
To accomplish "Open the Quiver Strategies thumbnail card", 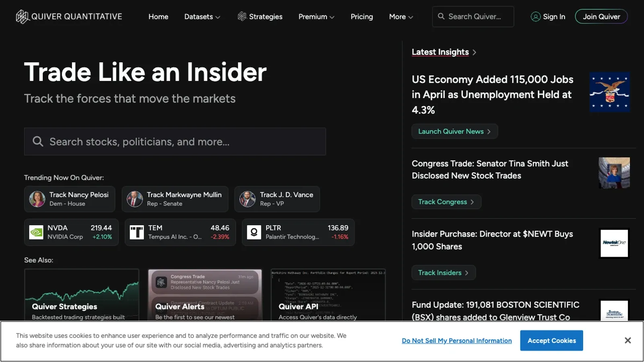I will (82, 295).
